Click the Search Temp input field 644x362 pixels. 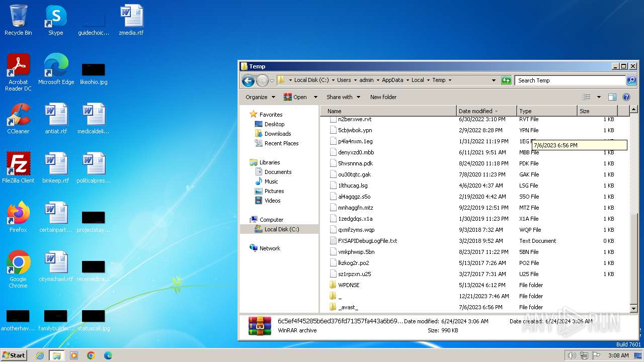coord(571,80)
